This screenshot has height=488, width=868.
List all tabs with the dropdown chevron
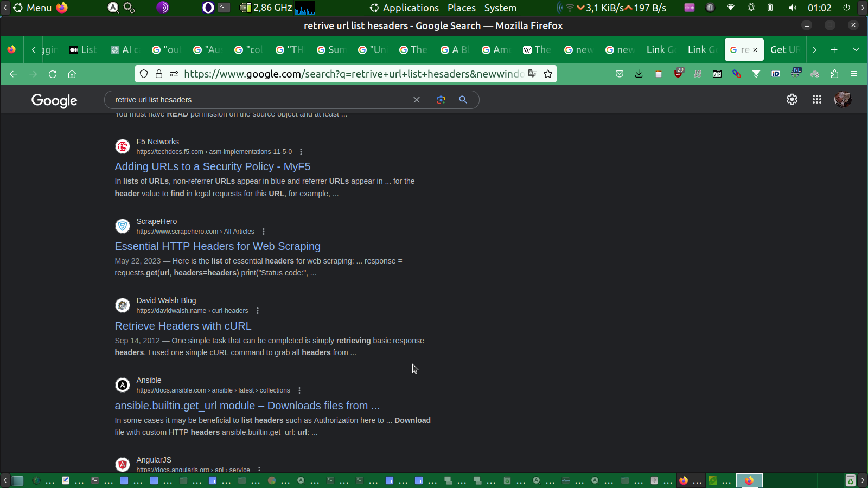pos(856,49)
